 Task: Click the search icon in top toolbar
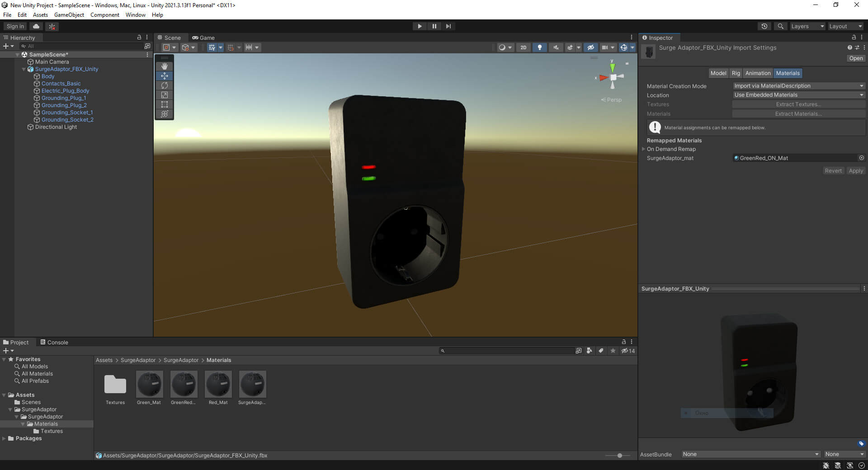780,26
